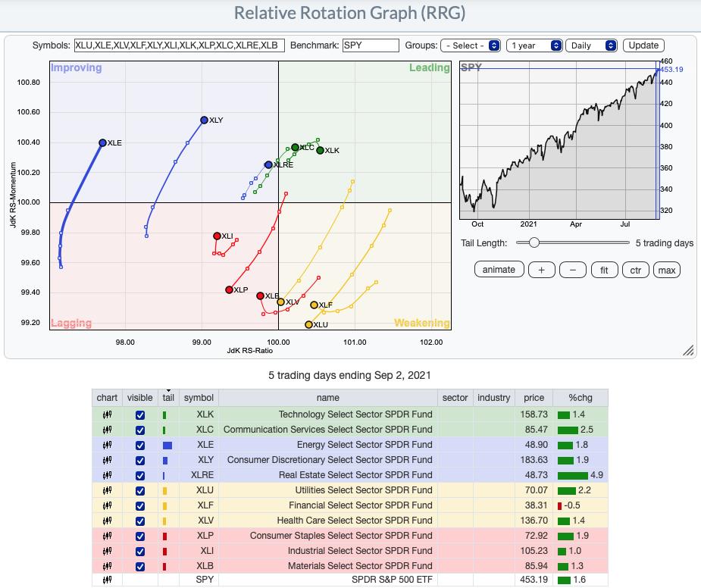Viewport: 701px width, 588px height.
Task: Sort table by symbol column
Action: pyautogui.click(x=199, y=398)
